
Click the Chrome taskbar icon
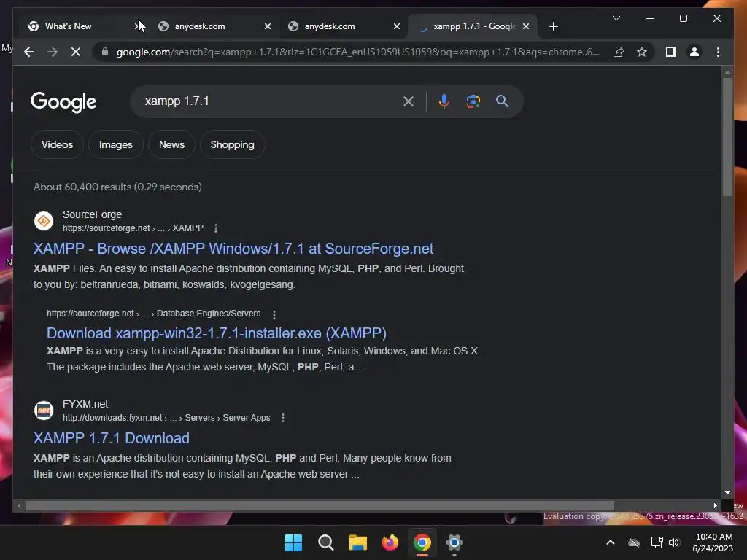click(x=422, y=542)
